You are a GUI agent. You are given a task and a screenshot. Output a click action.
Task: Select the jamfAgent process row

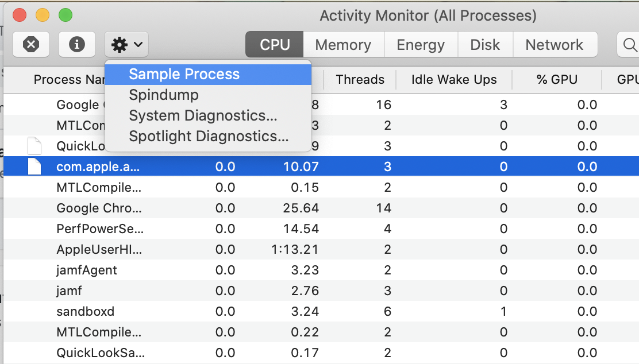click(x=321, y=270)
